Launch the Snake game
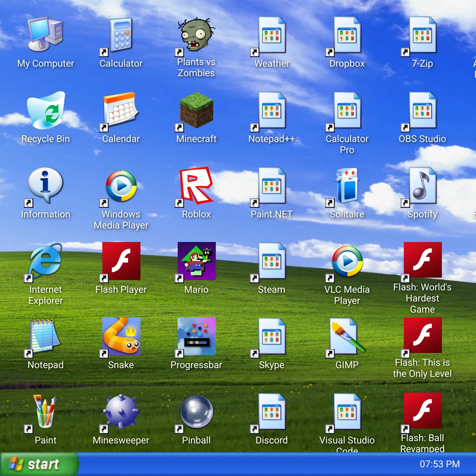The image size is (476, 476). tap(121, 336)
